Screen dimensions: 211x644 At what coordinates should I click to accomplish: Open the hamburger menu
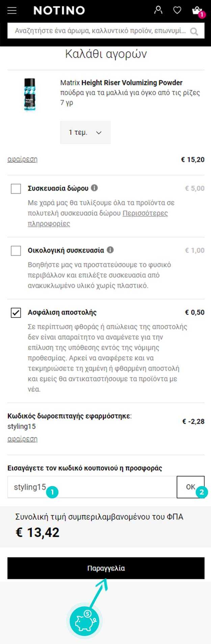click(12, 10)
